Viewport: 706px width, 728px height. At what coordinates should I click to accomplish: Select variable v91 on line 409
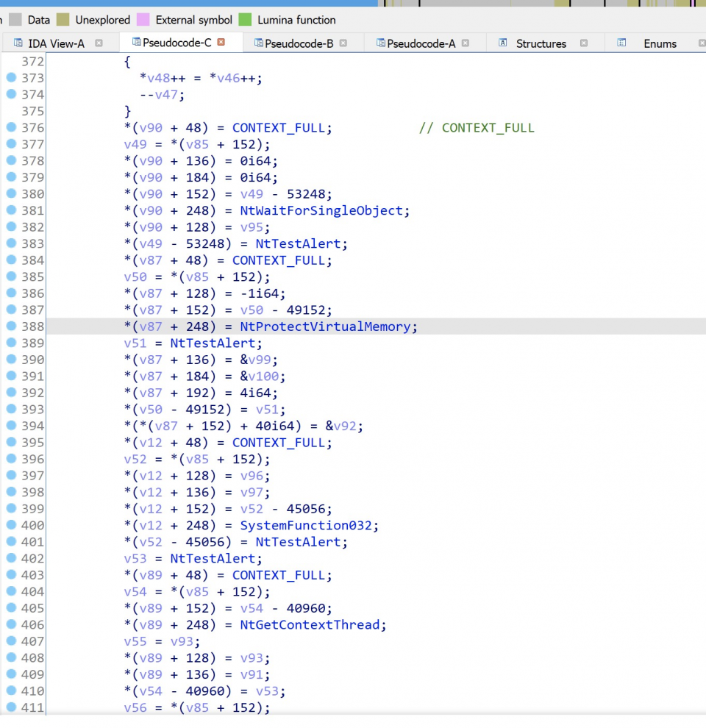[252, 674]
